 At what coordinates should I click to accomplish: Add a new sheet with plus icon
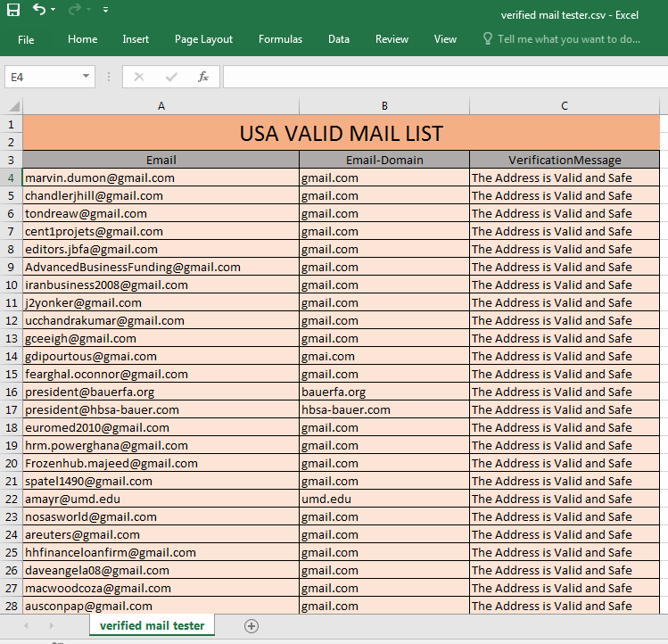[x=252, y=626]
